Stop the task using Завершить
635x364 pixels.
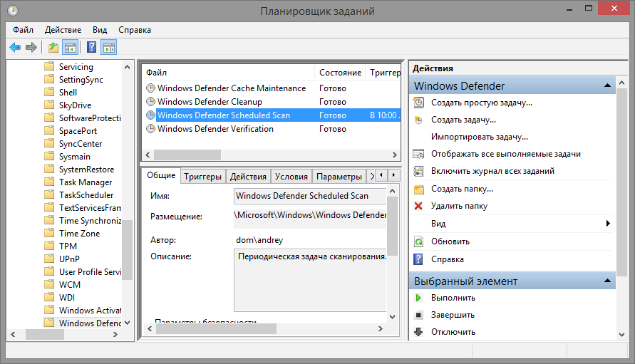coord(453,315)
